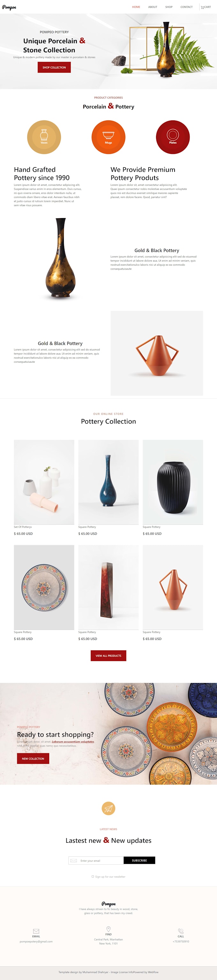Open the shopping cart icon
Viewport: 217px width, 980px height.
(x=202, y=7)
